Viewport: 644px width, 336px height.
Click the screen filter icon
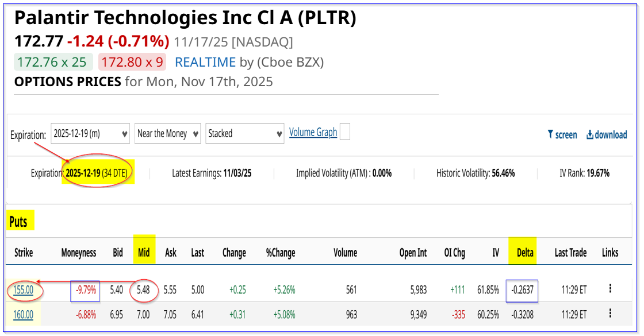click(x=550, y=135)
